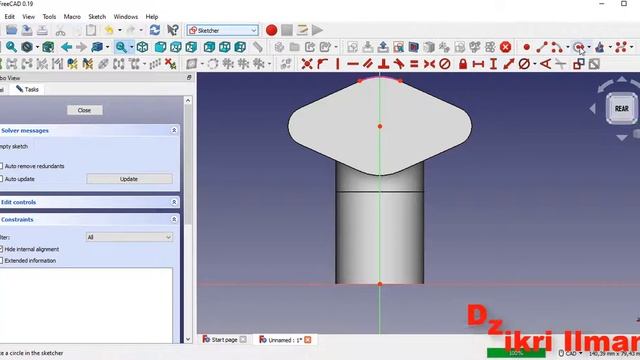Click the Refresh recompute icon

155,30
